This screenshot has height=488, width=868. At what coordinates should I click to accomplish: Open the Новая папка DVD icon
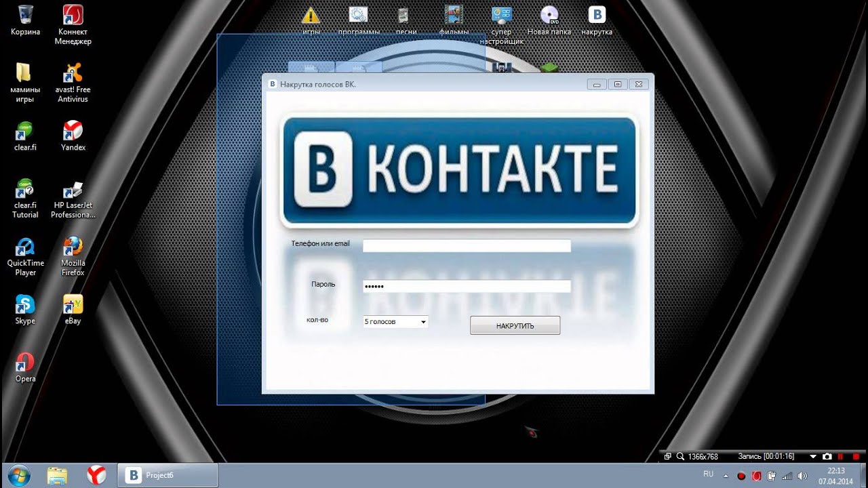[x=549, y=20]
